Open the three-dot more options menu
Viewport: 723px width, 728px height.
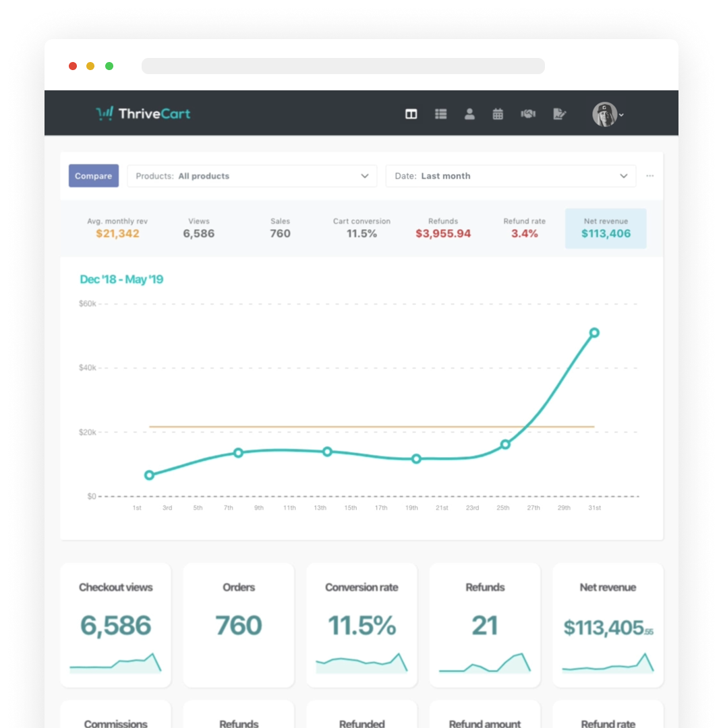click(x=649, y=176)
